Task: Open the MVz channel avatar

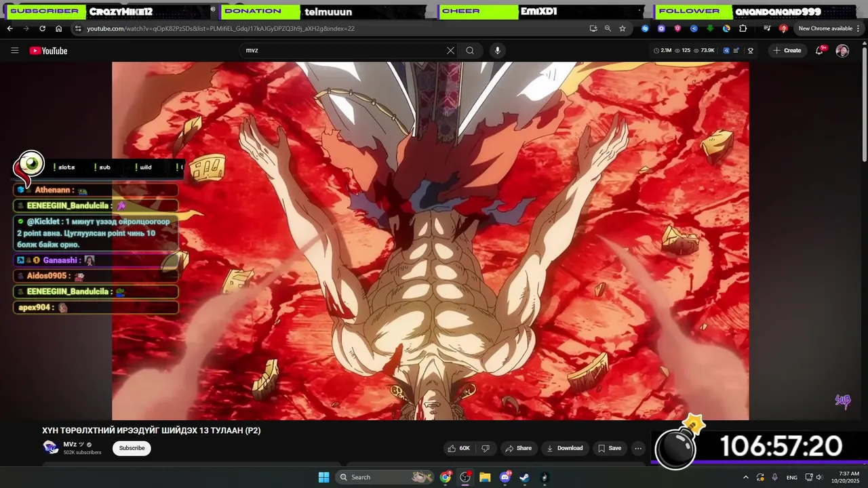Action: [51, 447]
